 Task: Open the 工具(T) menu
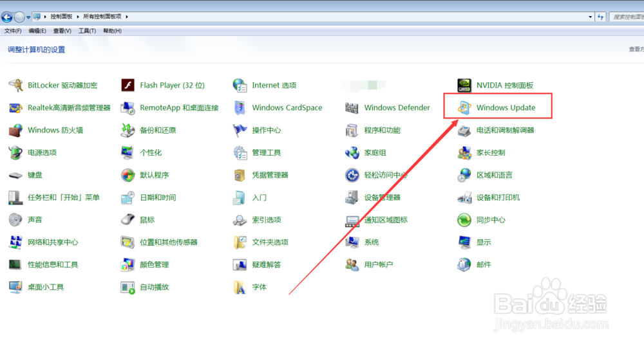point(87,31)
